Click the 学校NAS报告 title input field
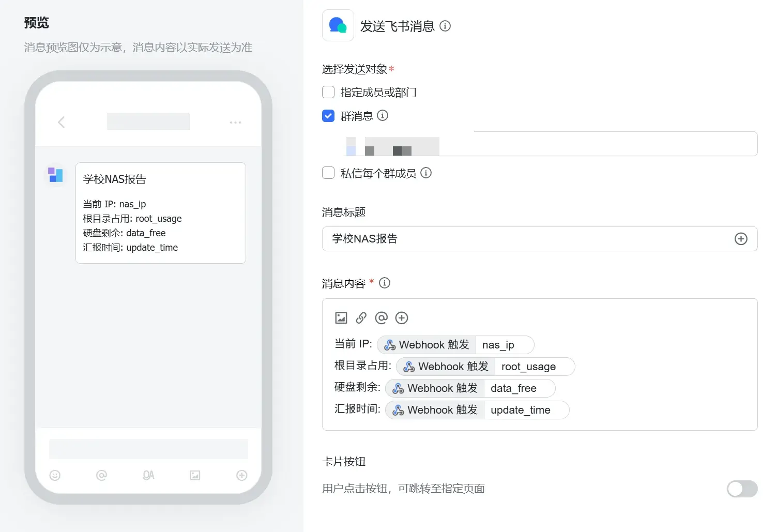 click(540, 239)
